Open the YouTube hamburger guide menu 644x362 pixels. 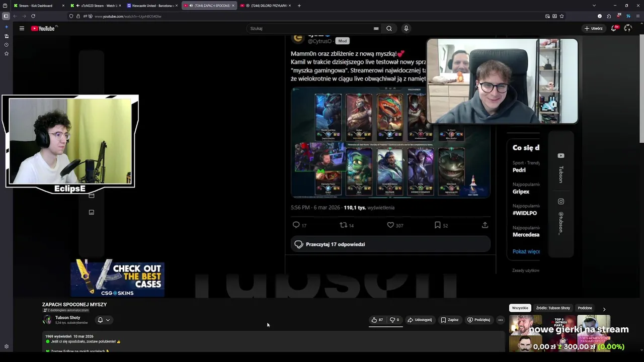[x=22, y=28]
